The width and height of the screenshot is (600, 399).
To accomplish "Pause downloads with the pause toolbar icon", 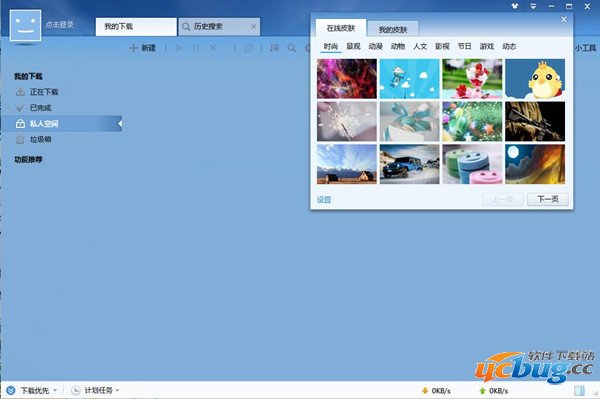I will click(x=196, y=48).
